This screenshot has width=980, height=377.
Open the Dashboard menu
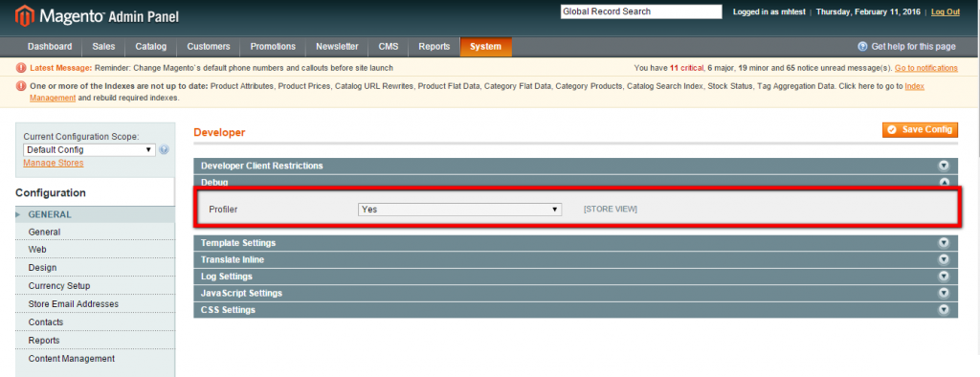[50, 46]
